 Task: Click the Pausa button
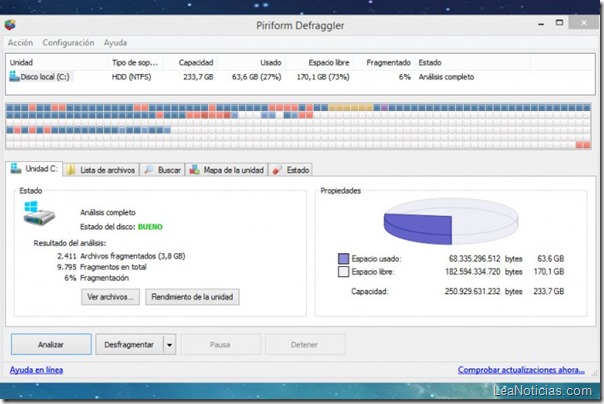(220, 344)
